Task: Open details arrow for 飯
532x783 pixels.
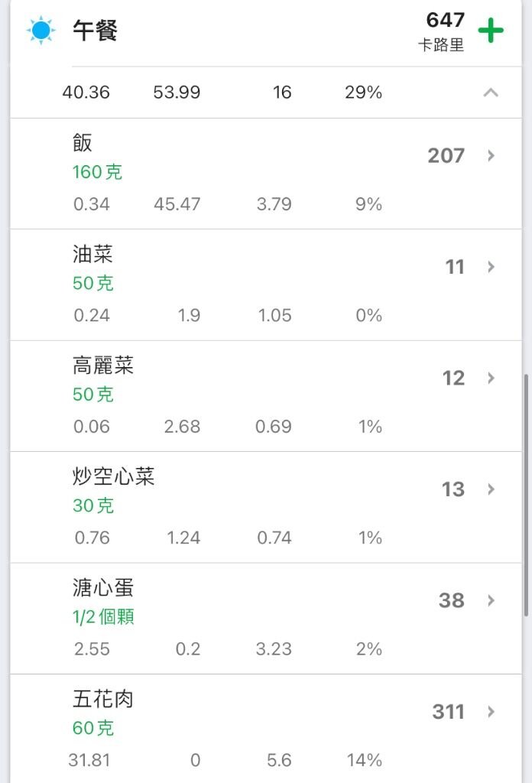Action: tap(491, 155)
